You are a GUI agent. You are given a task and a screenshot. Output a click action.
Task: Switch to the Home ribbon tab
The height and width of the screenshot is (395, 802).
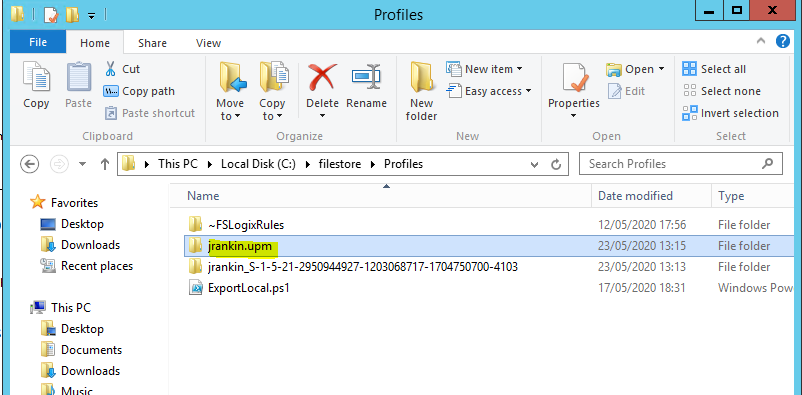click(x=95, y=43)
